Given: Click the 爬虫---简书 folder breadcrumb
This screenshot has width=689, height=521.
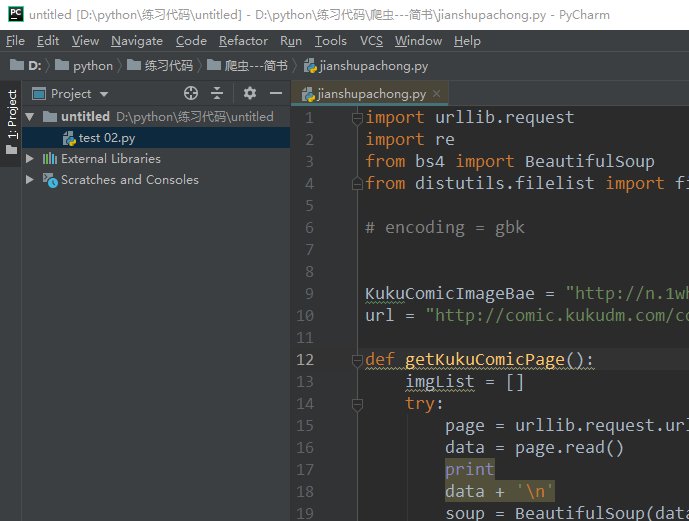Looking at the screenshot, I should click(x=247, y=65).
